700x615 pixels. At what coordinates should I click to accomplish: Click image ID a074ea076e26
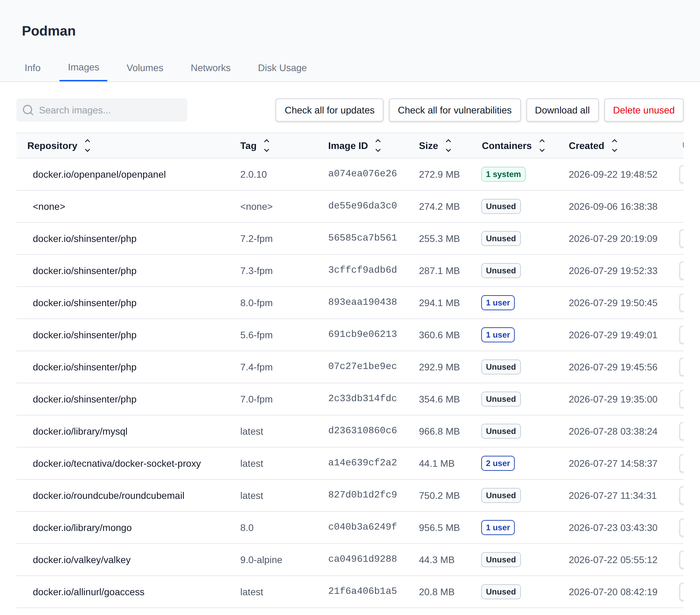[x=362, y=173]
